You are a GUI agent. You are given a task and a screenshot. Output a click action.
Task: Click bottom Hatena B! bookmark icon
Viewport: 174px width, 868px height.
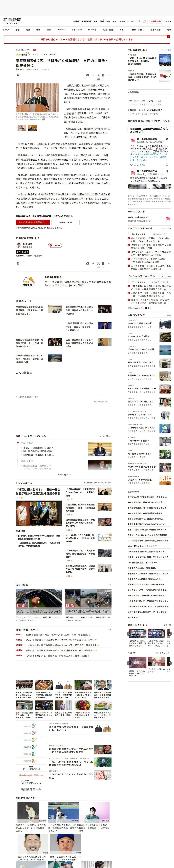pyautogui.click(x=104, y=263)
